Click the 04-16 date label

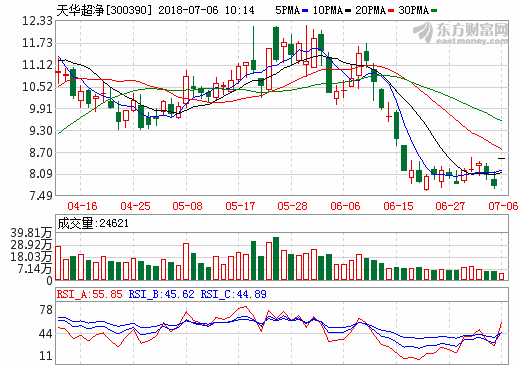click(82, 206)
